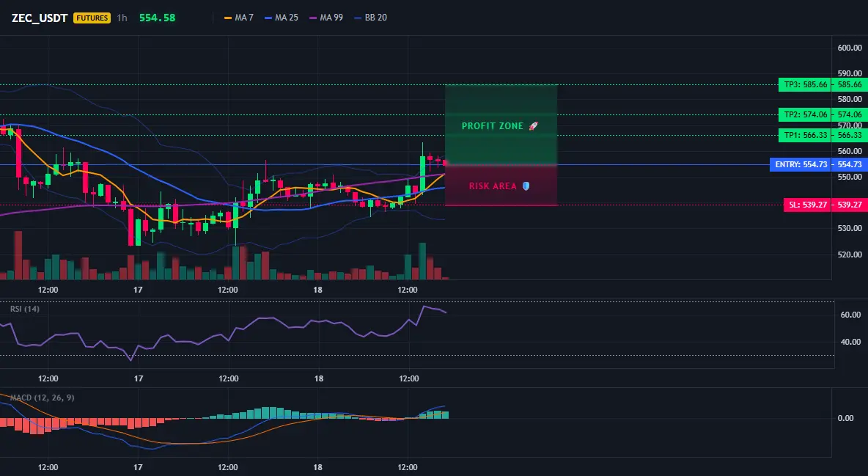Viewport: 868px width, 476px height.
Task: Toggle the MA 7 legend item
Action: [x=238, y=18]
